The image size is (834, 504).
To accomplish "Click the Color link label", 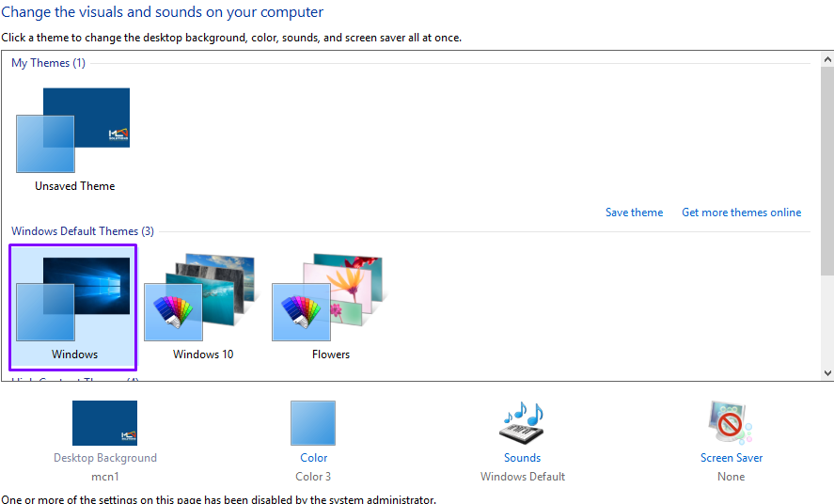I will [x=313, y=458].
